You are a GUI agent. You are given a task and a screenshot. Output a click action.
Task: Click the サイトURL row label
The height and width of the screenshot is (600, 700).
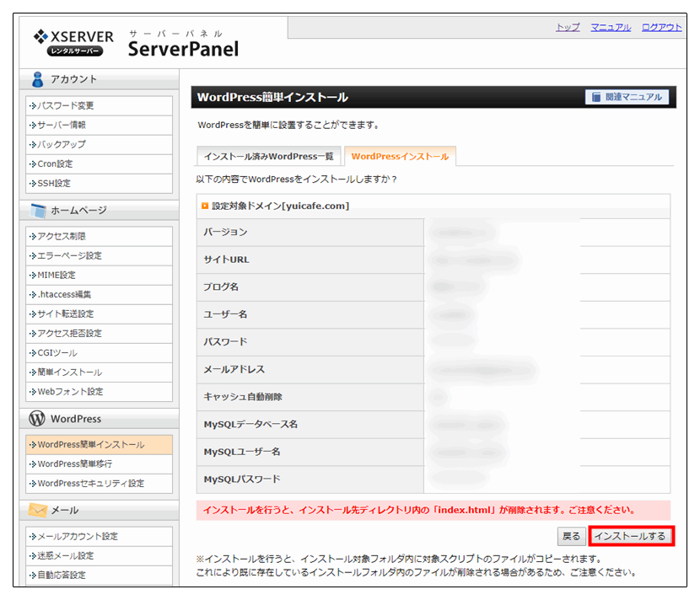(x=226, y=260)
